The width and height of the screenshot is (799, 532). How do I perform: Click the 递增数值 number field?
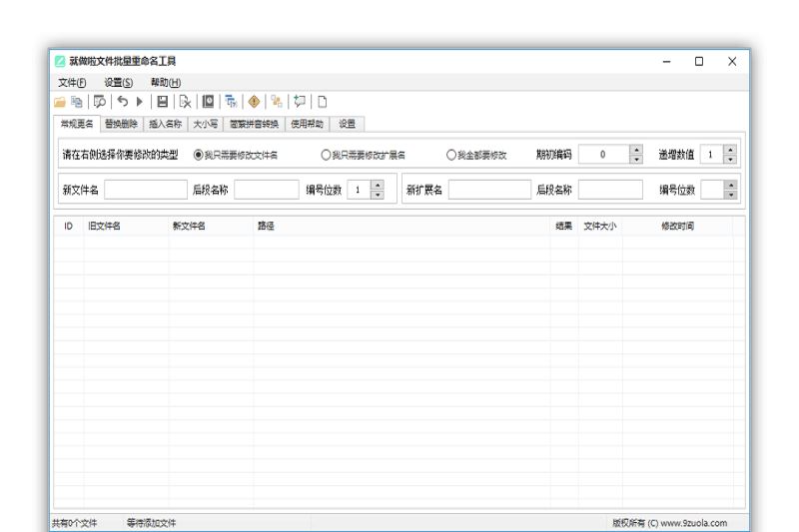click(712, 155)
